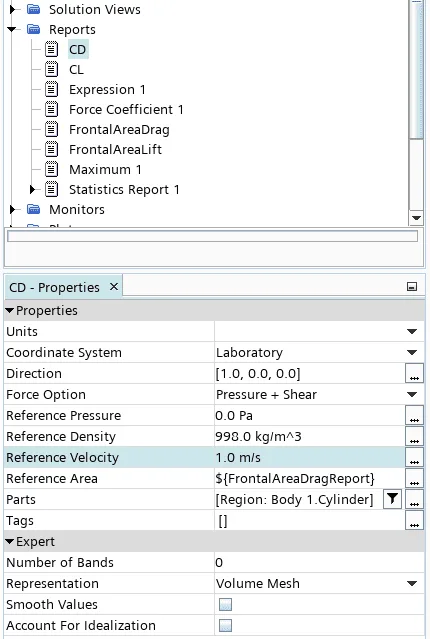Viewport: 430px width, 639px height.
Task: Click the Statistics Report 1 icon
Action: pyautogui.click(x=51, y=189)
